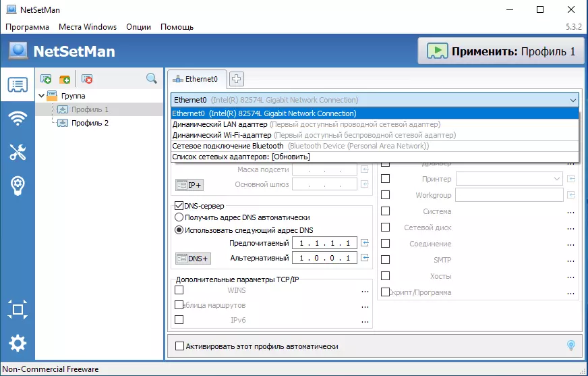The height and width of the screenshot is (376, 588).
Task: Click Применить: Профиль 1 button
Action: pos(500,51)
